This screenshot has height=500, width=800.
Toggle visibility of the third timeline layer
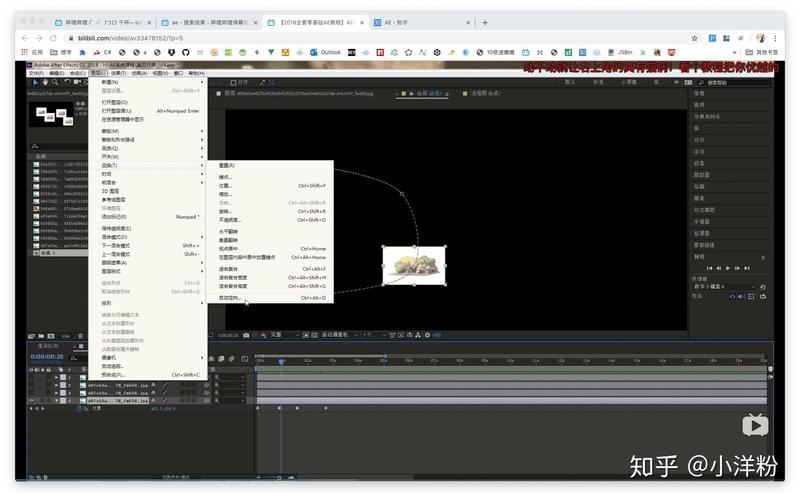pyautogui.click(x=33, y=392)
